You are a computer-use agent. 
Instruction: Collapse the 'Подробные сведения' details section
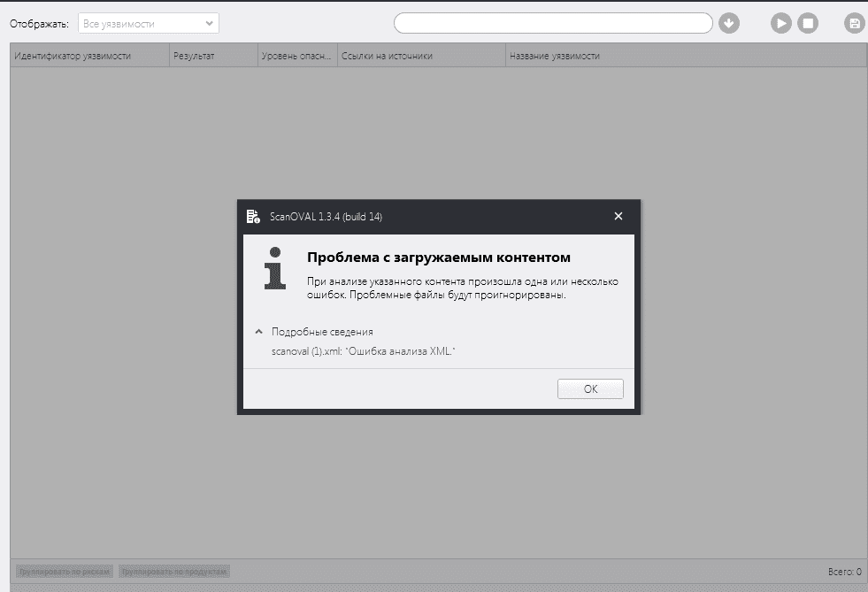point(259,332)
